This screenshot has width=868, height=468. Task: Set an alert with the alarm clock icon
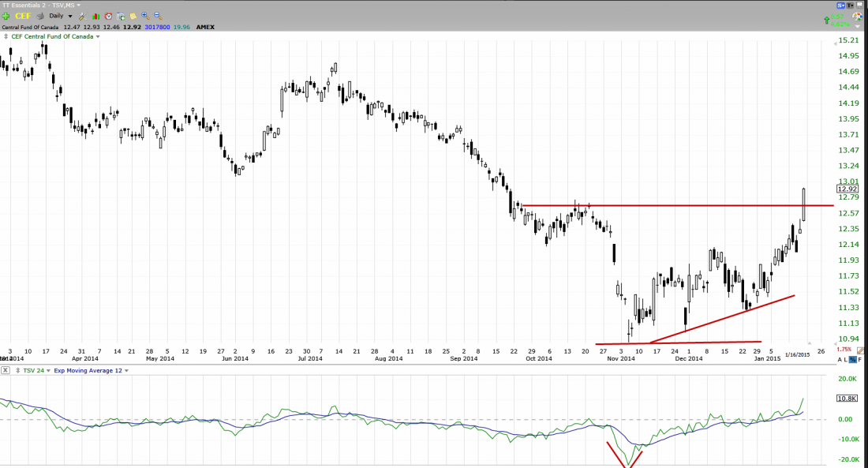108,16
